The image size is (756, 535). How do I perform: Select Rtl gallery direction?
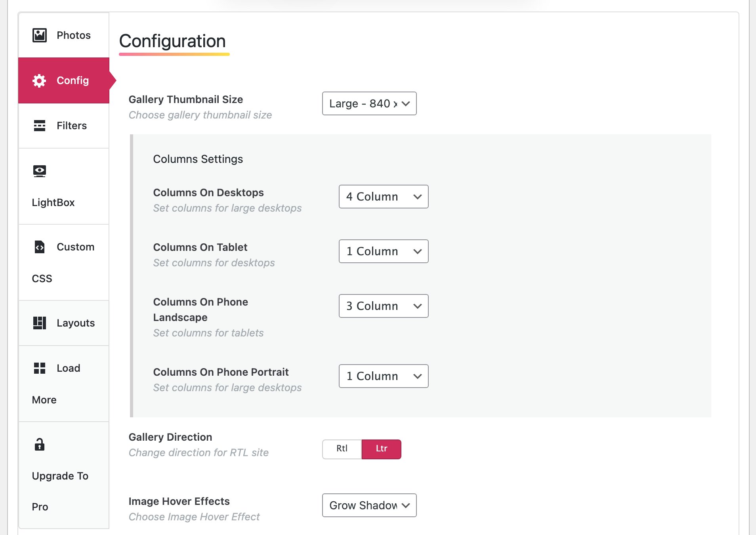pos(342,449)
